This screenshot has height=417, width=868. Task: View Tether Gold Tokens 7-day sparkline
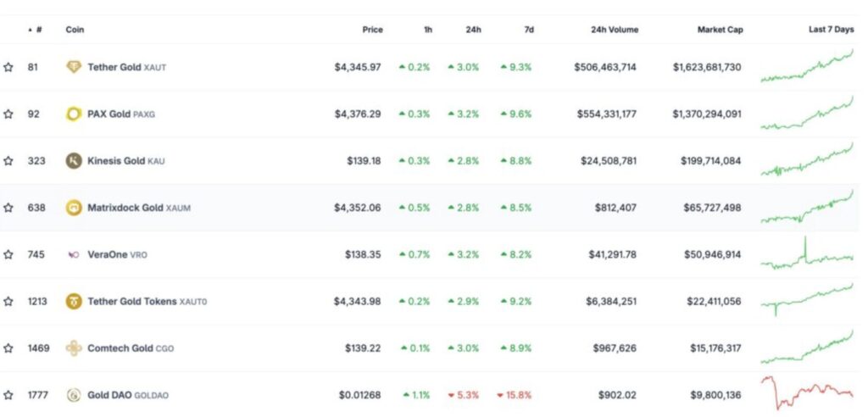tap(807, 300)
